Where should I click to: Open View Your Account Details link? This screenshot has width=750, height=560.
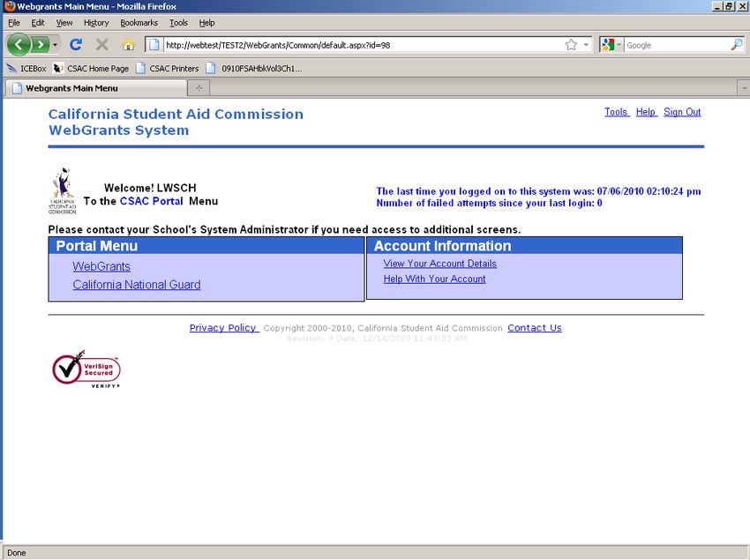[440, 264]
